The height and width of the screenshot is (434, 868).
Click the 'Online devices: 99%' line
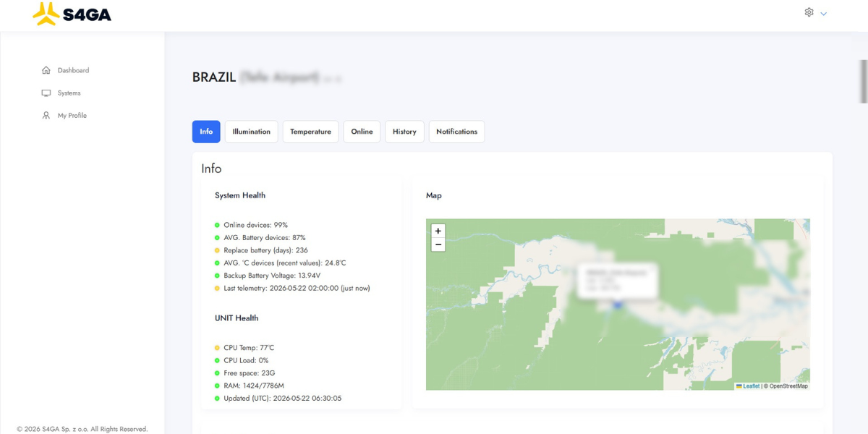click(255, 225)
